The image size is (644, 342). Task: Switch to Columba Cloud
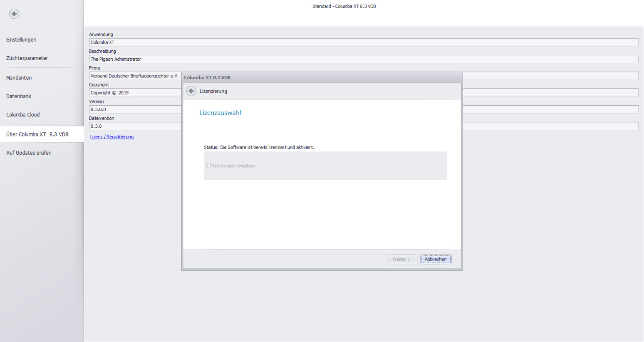pos(23,115)
